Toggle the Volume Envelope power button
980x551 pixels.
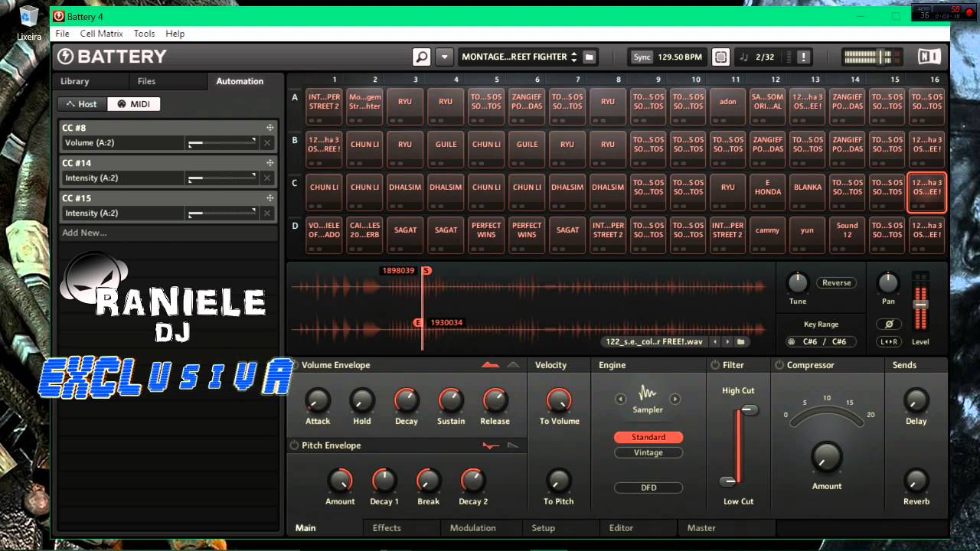click(294, 365)
